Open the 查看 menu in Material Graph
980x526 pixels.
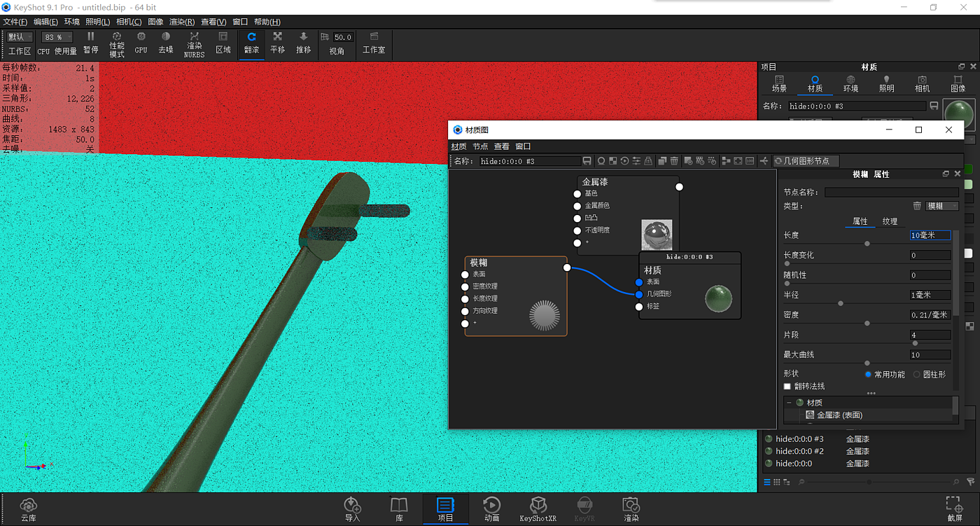(x=502, y=146)
